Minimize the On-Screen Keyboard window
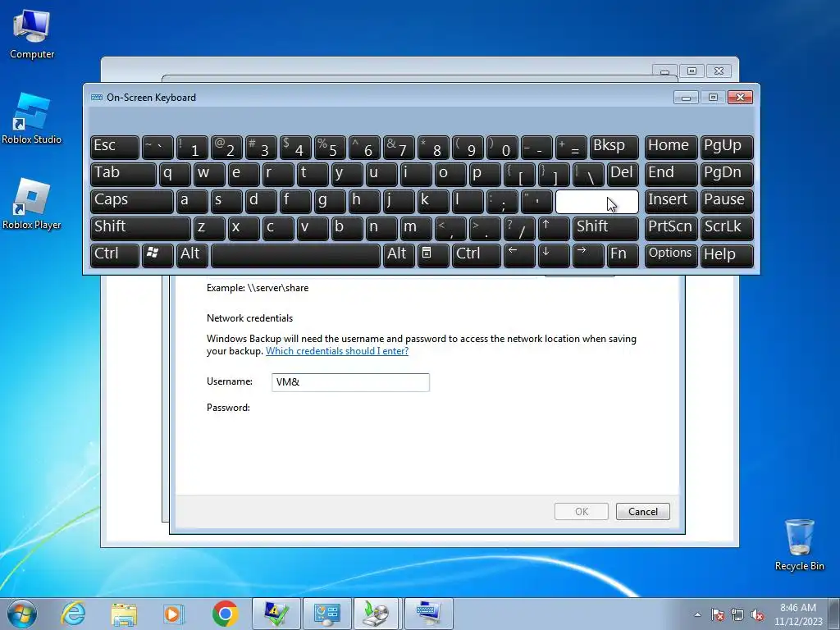The image size is (840, 630). [686, 97]
